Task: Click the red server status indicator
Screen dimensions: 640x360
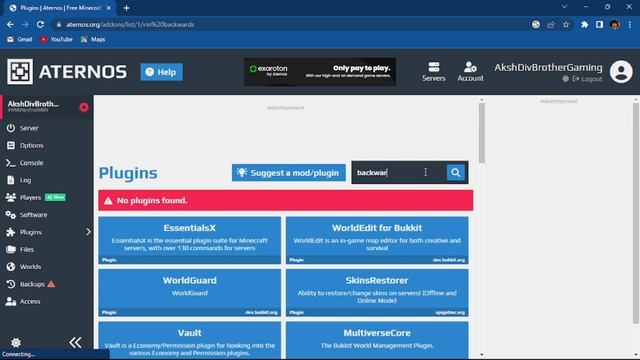Action: point(84,107)
